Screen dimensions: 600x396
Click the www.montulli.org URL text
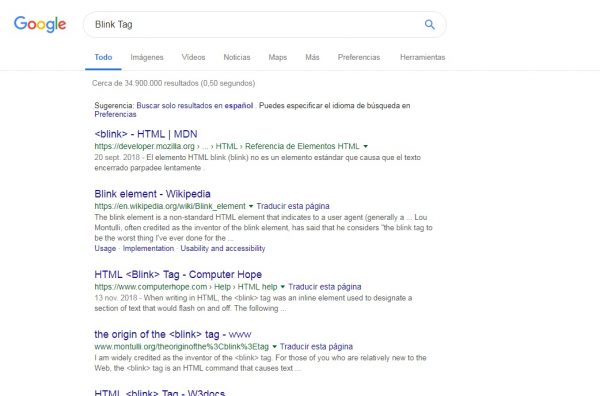click(181, 347)
